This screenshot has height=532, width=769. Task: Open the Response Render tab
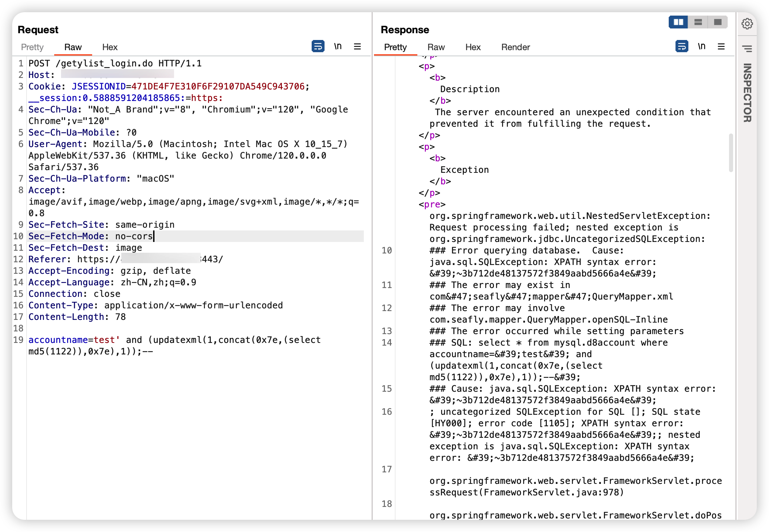515,47
